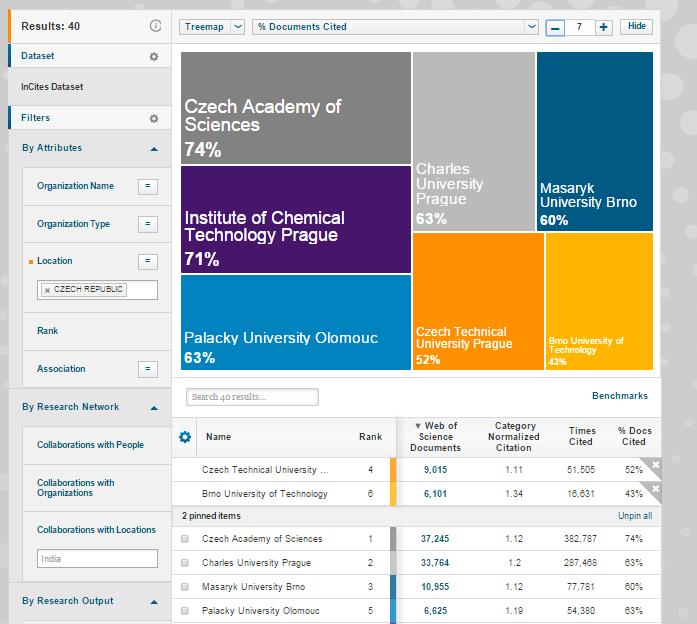Select Brno University of Technology tile

(599, 301)
